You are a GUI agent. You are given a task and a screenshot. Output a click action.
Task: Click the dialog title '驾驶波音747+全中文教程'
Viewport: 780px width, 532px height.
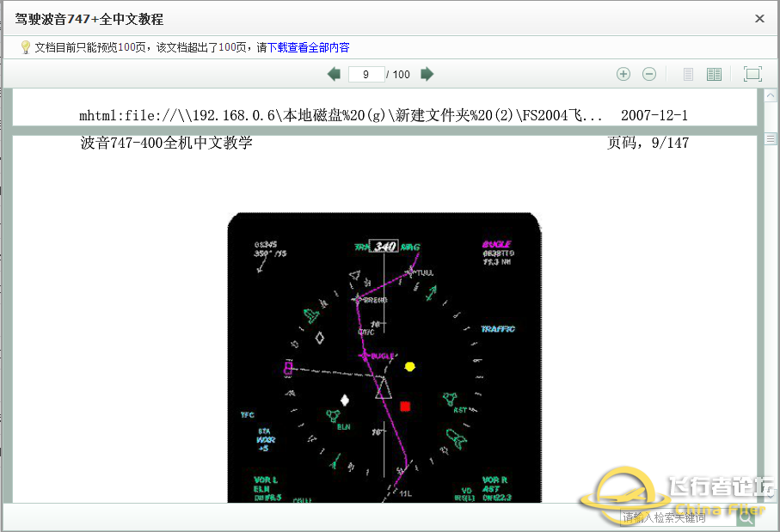coord(89,20)
